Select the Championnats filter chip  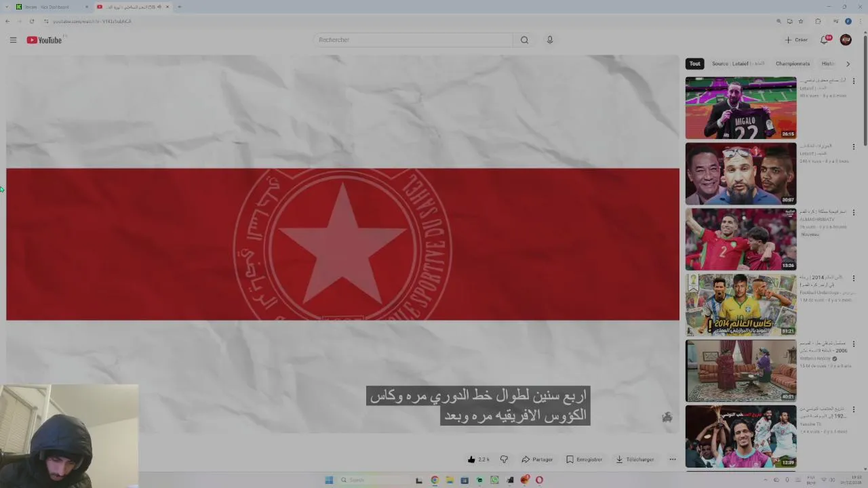pyautogui.click(x=793, y=64)
